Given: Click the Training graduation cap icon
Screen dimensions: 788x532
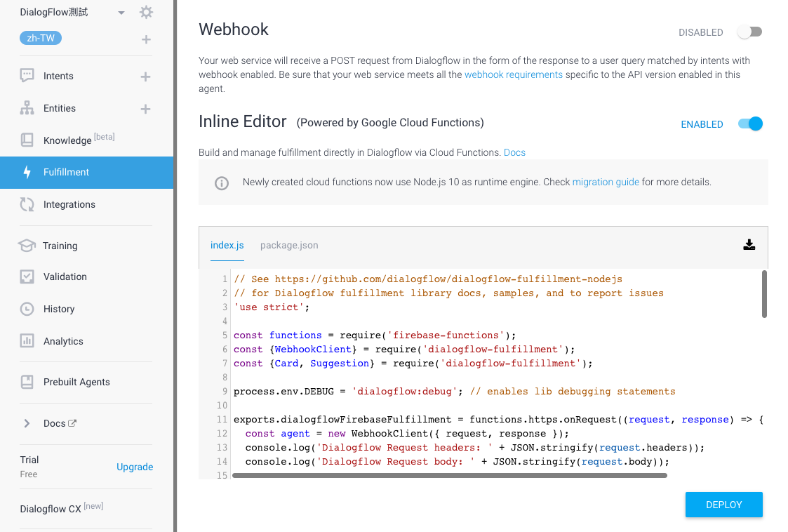Looking at the screenshot, I should pyautogui.click(x=27, y=246).
